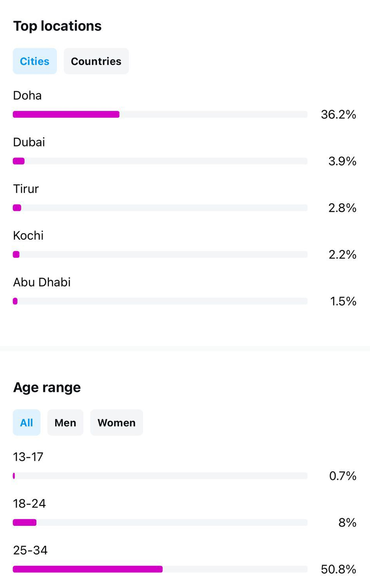Click the Age range heading

pos(47,388)
